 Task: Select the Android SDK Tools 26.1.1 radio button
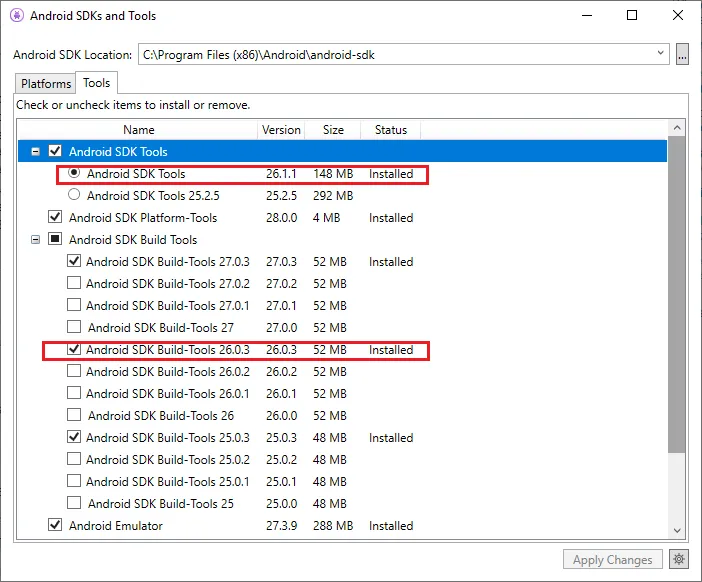coord(74,173)
